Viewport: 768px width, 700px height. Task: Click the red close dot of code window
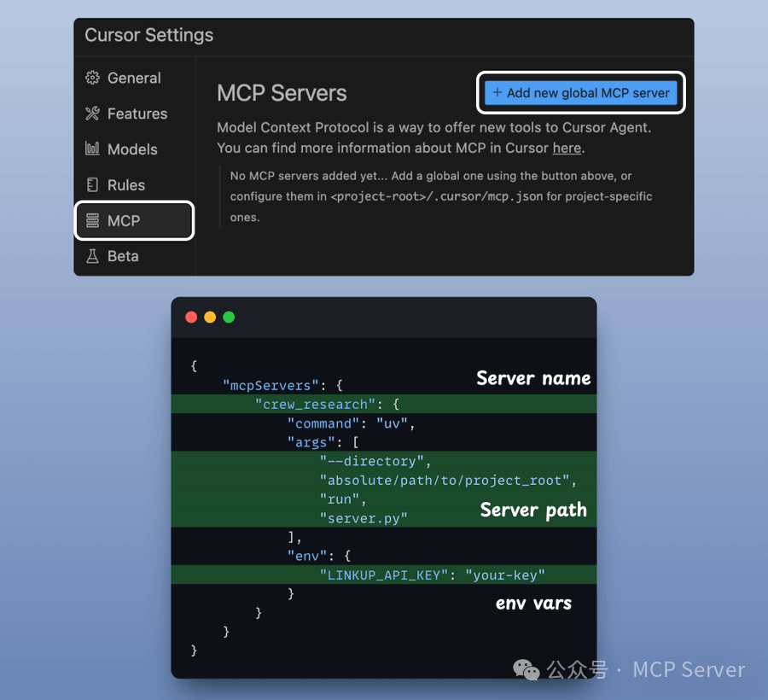(191, 317)
